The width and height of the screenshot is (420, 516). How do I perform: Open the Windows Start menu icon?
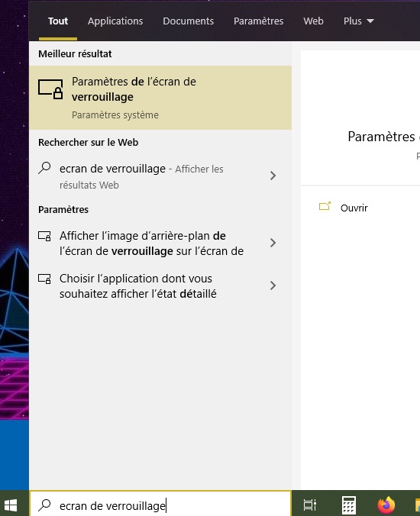[11, 505]
